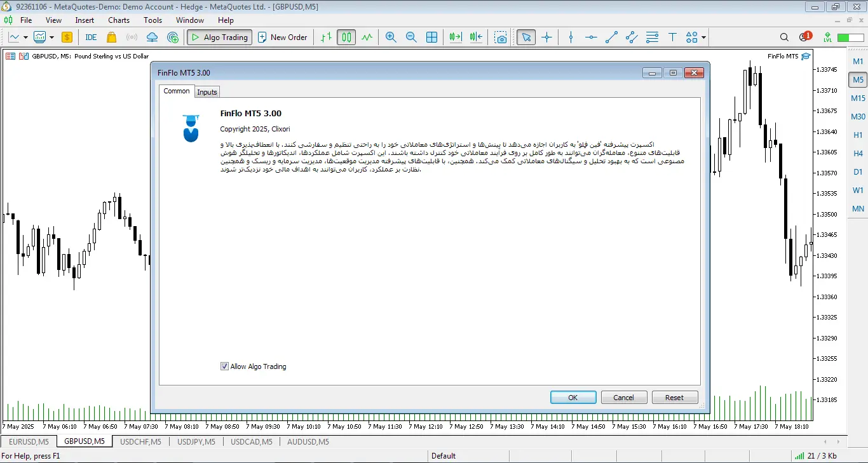Open the Help menu

click(x=226, y=20)
